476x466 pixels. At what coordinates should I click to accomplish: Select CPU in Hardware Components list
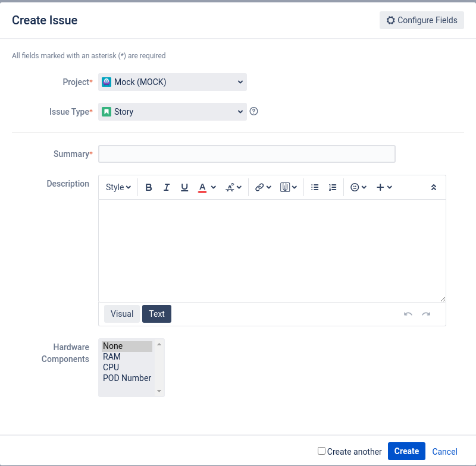point(127,367)
